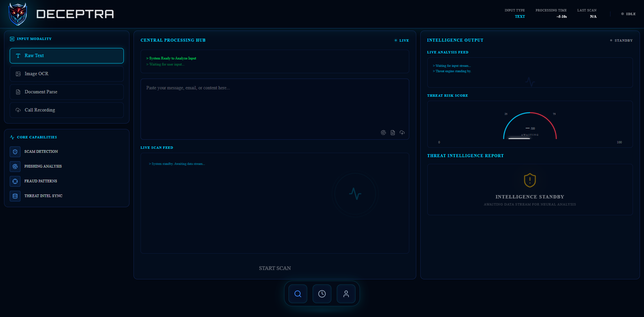
Task: Click the Document Parse file icon
Action: 18,92
